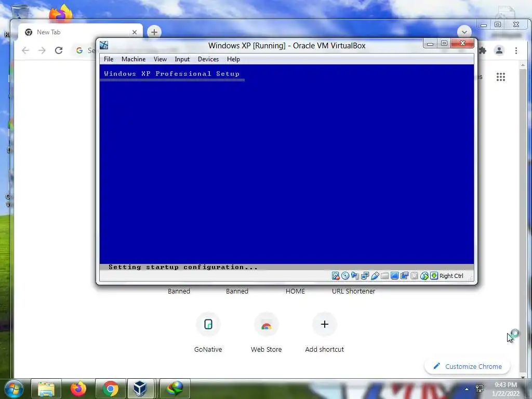The width and height of the screenshot is (532, 399).
Task: Click 'Setting startup configuration...' status text in VM
Action: pyautogui.click(x=183, y=267)
